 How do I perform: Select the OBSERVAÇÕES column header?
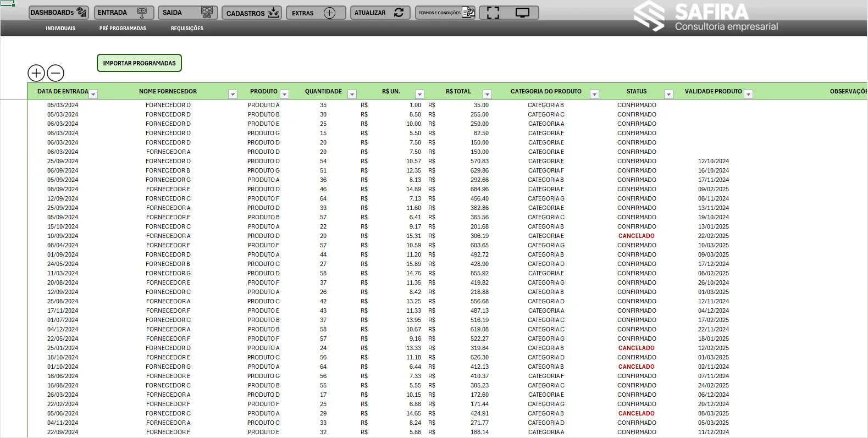(x=848, y=91)
